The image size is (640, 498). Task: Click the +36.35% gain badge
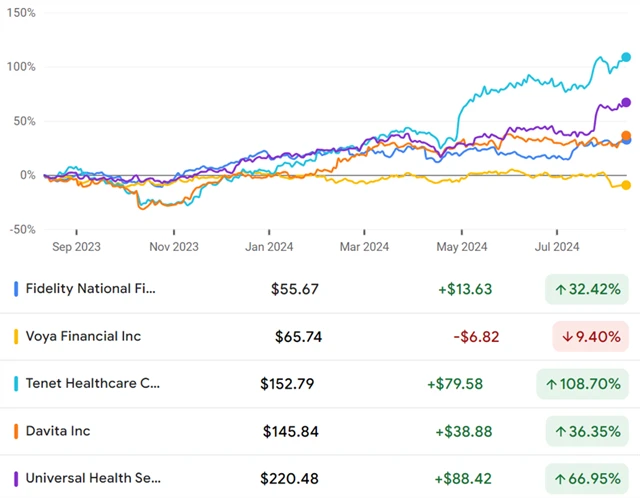(587, 431)
